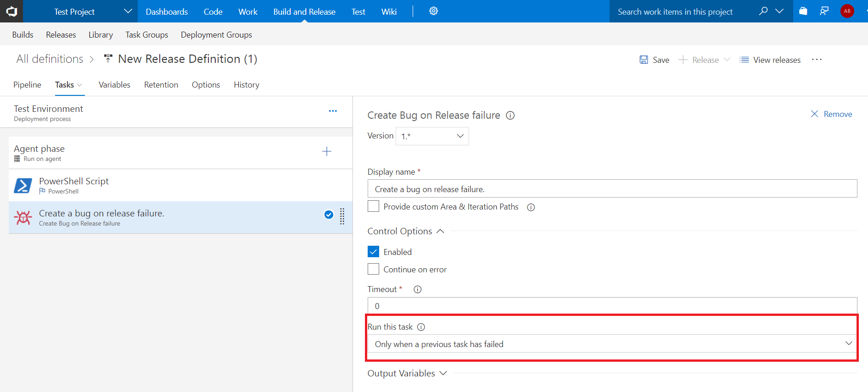Switch to the Variables tab
This screenshot has width=868, height=392.
pyautogui.click(x=114, y=85)
